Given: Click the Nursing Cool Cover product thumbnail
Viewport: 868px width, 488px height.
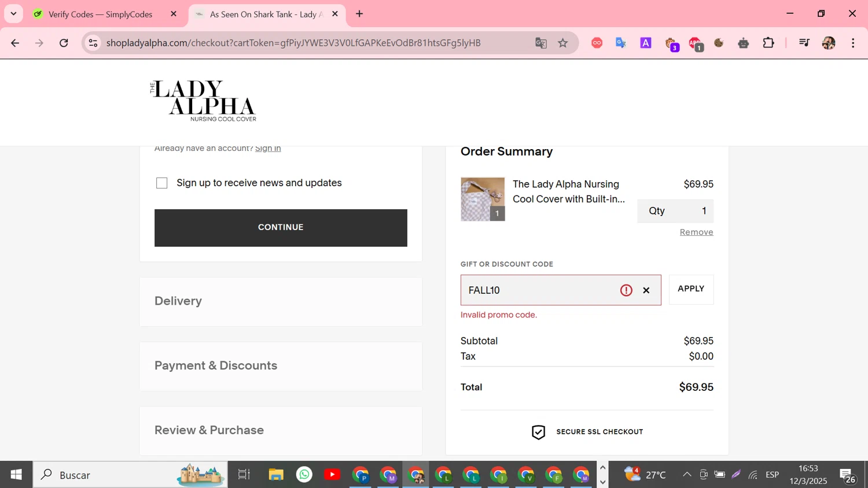Looking at the screenshot, I should tap(483, 199).
